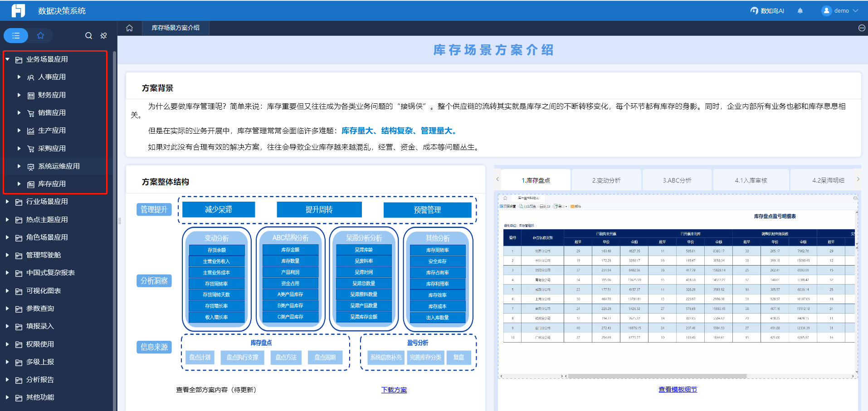Select the 3.ABC分析 tab
868x411 pixels.
pos(677,180)
